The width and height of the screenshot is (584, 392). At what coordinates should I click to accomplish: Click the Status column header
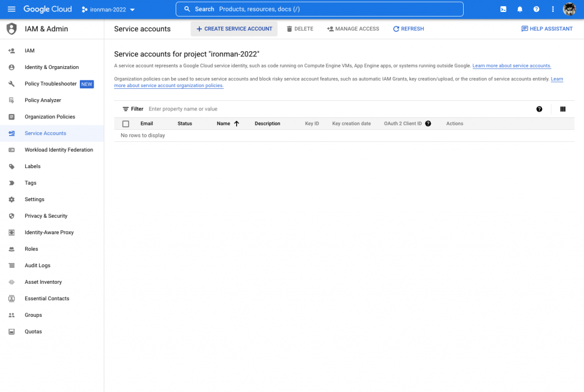[184, 124]
